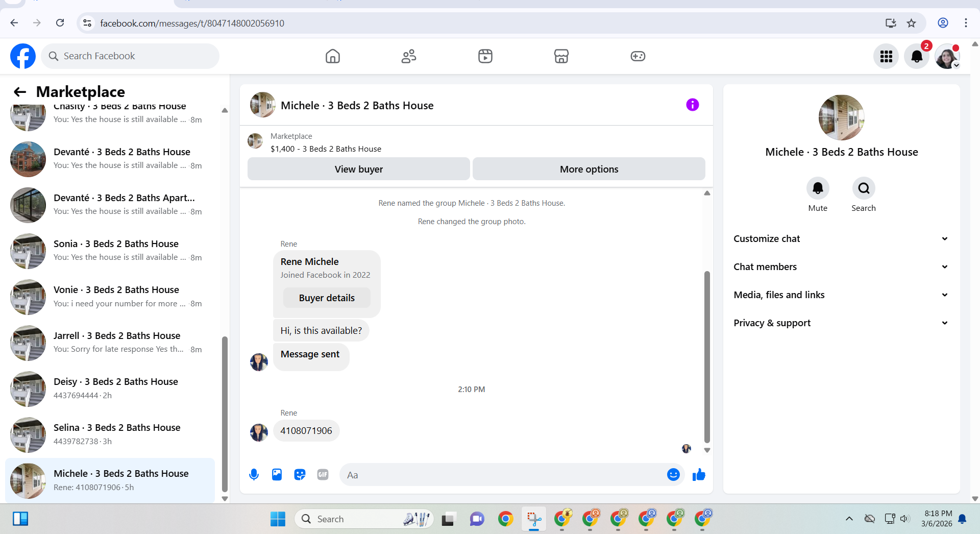
Task: Search in conversation using magnifier button
Action: 864,188
